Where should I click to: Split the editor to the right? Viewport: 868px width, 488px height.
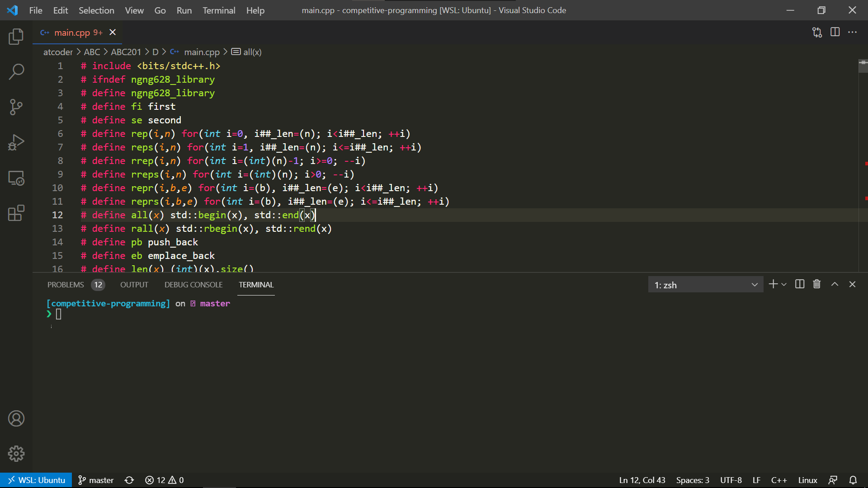(x=835, y=32)
